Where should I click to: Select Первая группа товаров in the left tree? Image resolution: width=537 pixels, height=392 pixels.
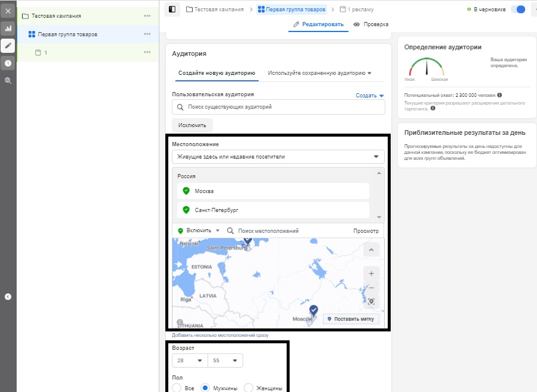87,34
